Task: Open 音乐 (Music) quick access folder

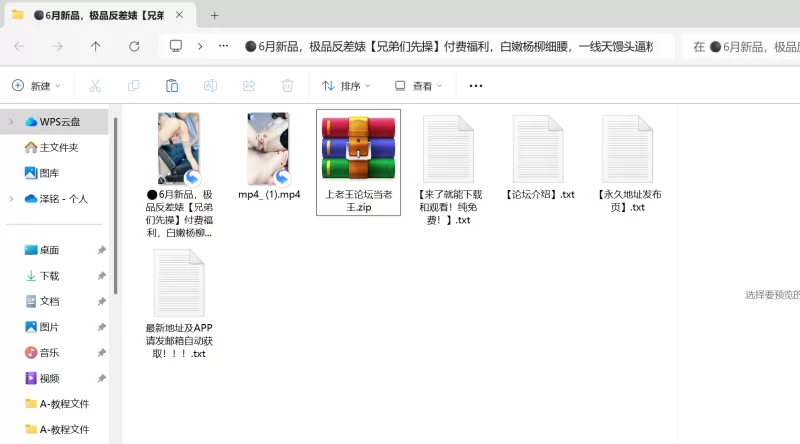Action: [x=42, y=353]
